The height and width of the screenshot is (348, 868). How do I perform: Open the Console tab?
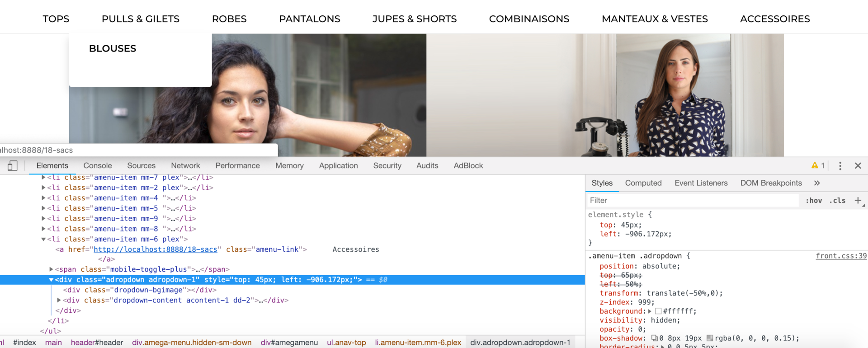tap(98, 166)
